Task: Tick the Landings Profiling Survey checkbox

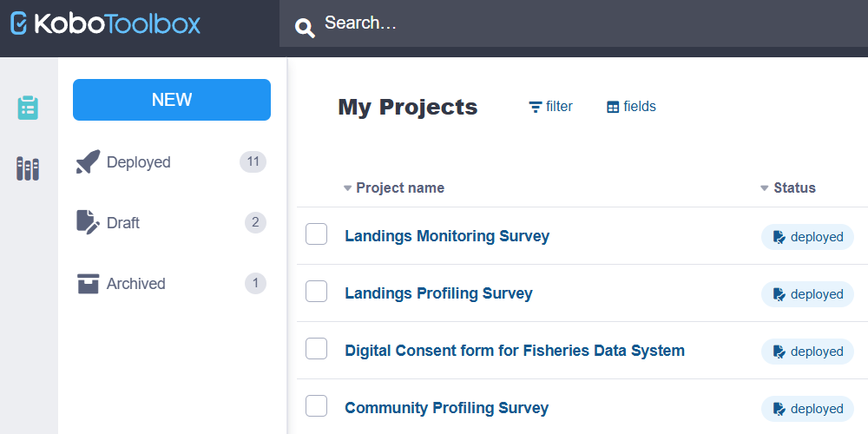Action: (317, 292)
